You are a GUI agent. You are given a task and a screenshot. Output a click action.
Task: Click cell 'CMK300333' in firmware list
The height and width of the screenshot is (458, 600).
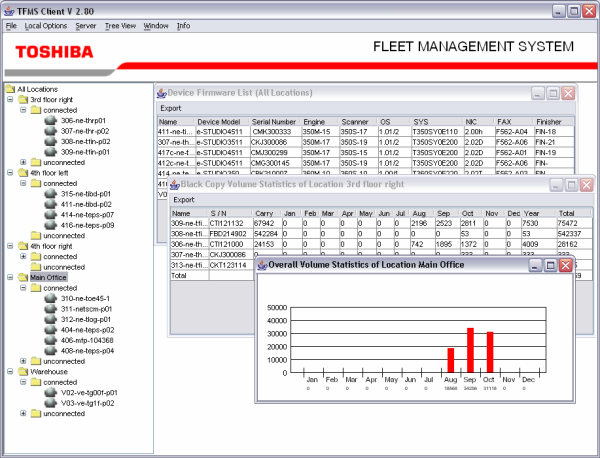pos(275,132)
